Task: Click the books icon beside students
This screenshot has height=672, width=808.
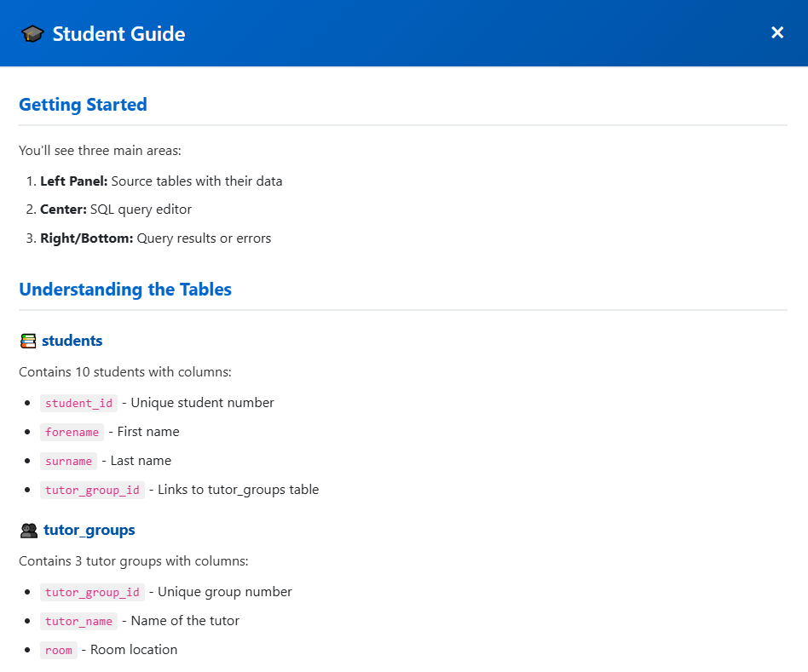Action: [x=28, y=341]
